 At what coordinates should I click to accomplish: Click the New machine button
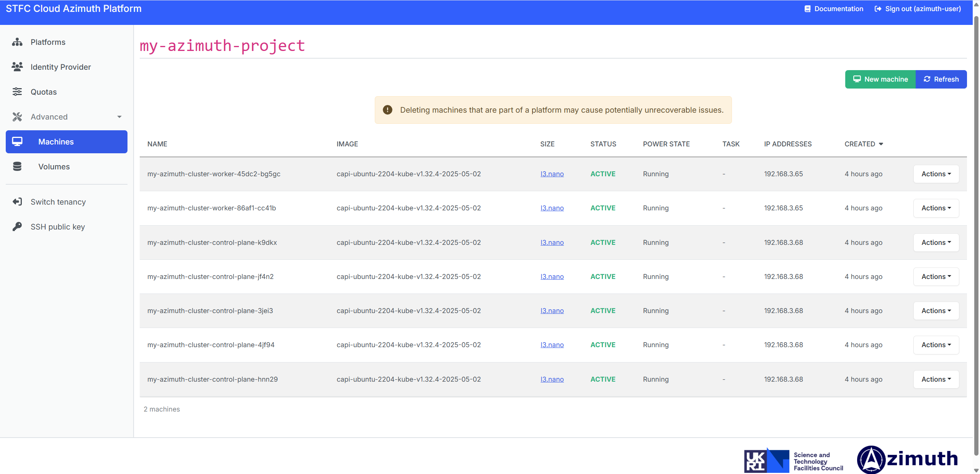pyautogui.click(x=880, y=79)
